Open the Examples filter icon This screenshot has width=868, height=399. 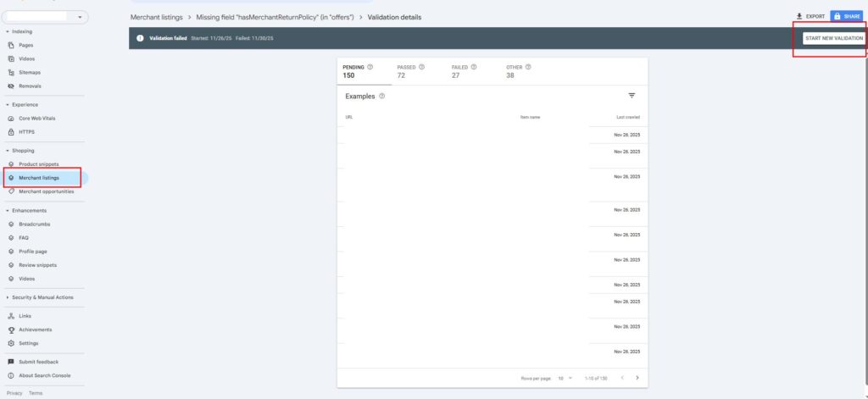[632, 96]
